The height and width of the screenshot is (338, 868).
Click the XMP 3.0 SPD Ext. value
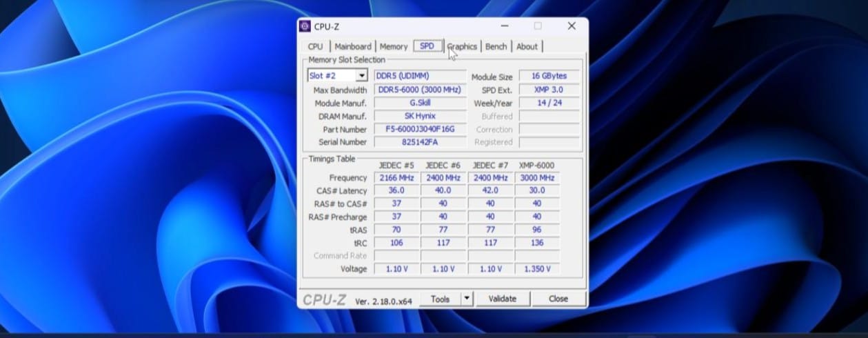[x=549, y=90]
